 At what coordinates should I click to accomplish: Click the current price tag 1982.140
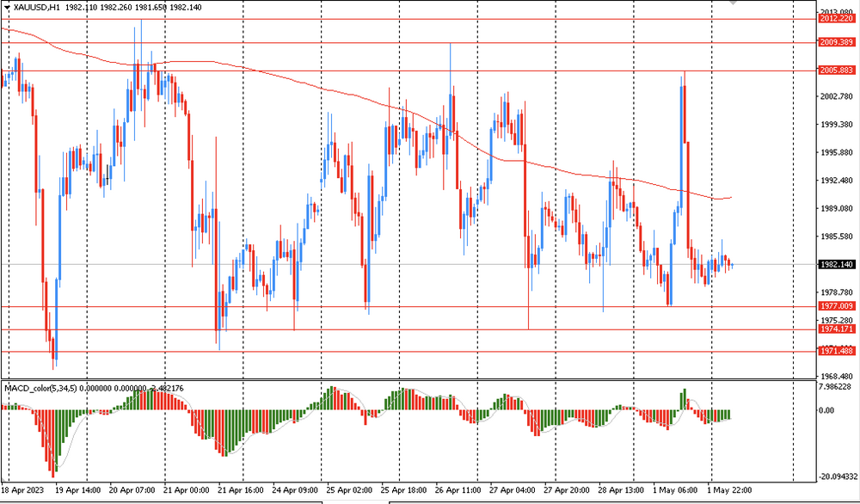pyautogui.click(x=837, y=265)
